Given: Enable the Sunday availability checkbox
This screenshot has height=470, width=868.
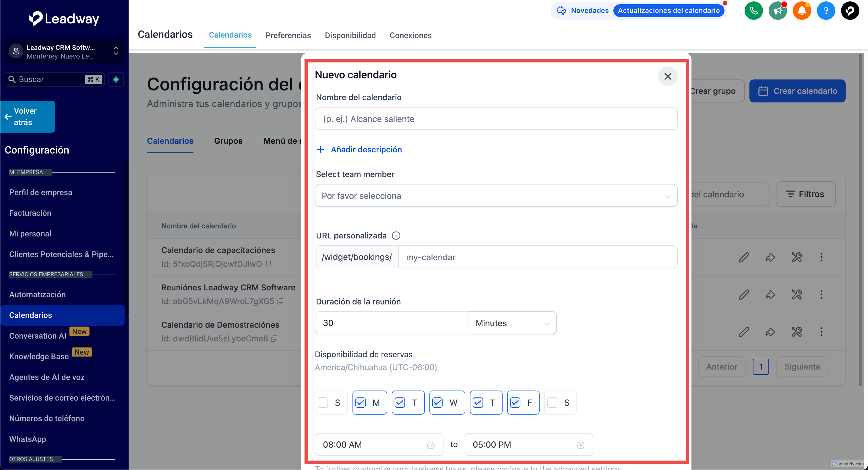Looking at the screenshot, I should pyautogui.click(x=323, y=403).
